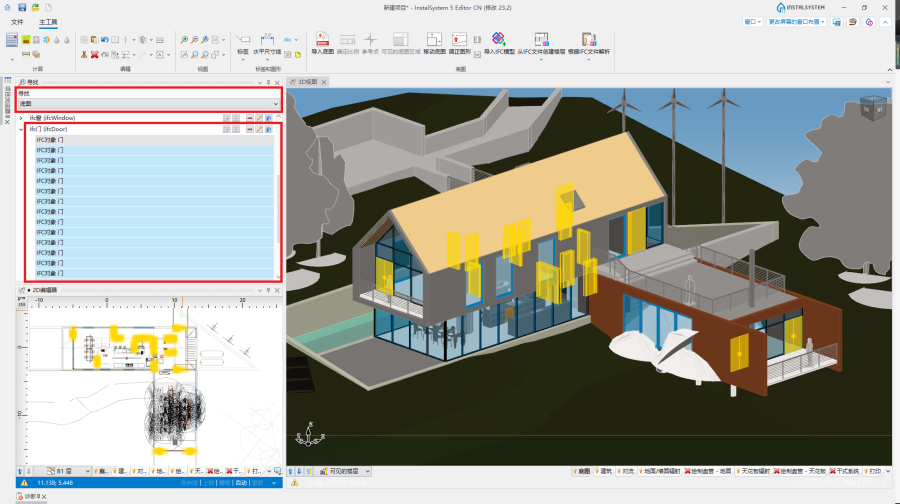
Task: Select the 主工具 ribbon tab
Action: 48,22
